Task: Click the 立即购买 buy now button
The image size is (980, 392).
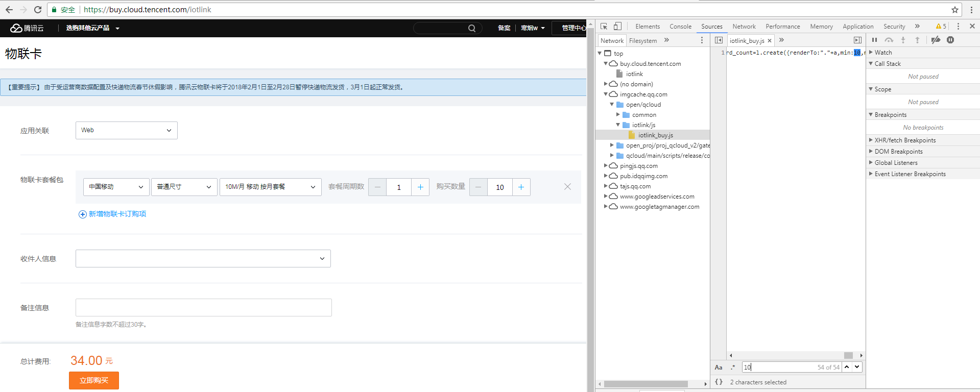Action: click(x=94, y=380)
